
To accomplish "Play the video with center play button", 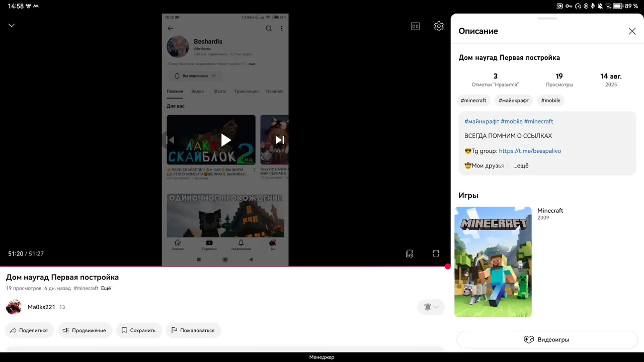I will 226,140.
